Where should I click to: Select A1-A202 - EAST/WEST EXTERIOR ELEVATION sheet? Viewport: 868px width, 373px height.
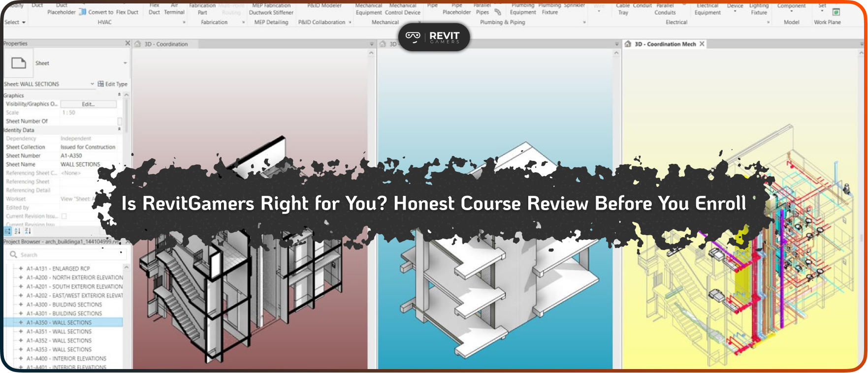click(x=75, y=295)
